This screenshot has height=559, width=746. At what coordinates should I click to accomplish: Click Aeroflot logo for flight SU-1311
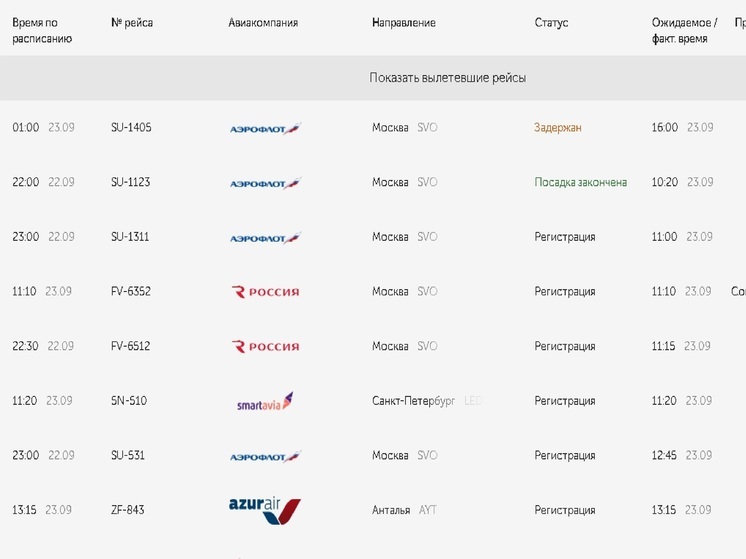coord(265,238)
